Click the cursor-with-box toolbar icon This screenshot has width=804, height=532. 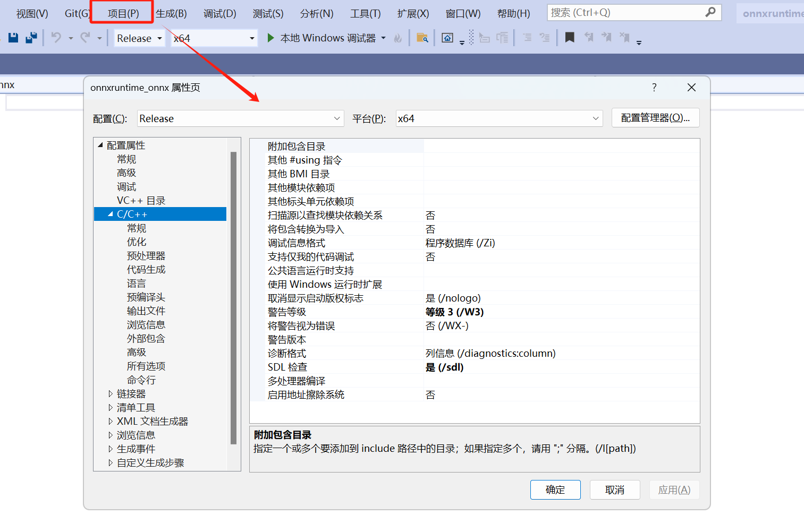click(x=484, y=38)
